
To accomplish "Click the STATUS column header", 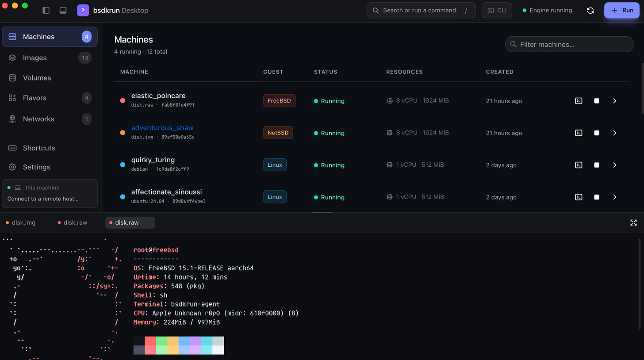I will [x=326, y=72].
